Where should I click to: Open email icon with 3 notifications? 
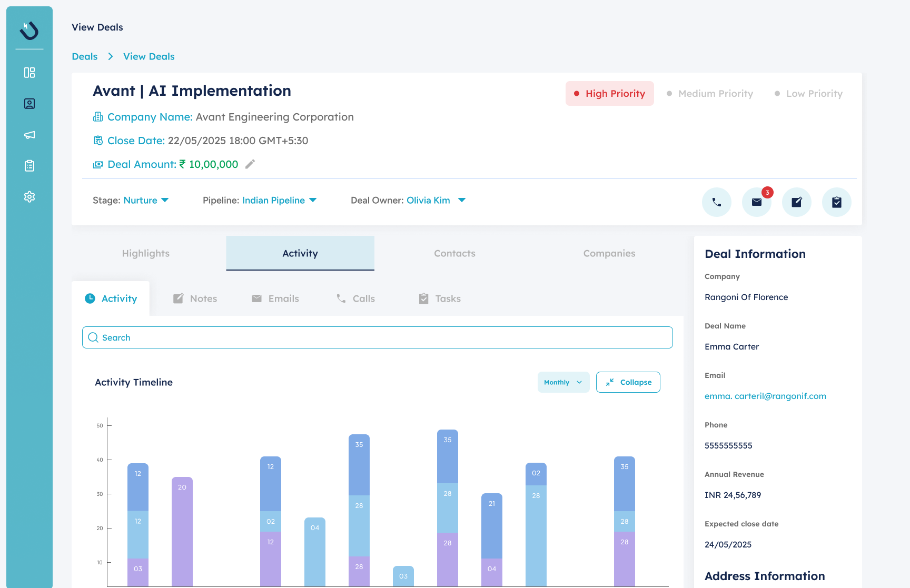756,202
